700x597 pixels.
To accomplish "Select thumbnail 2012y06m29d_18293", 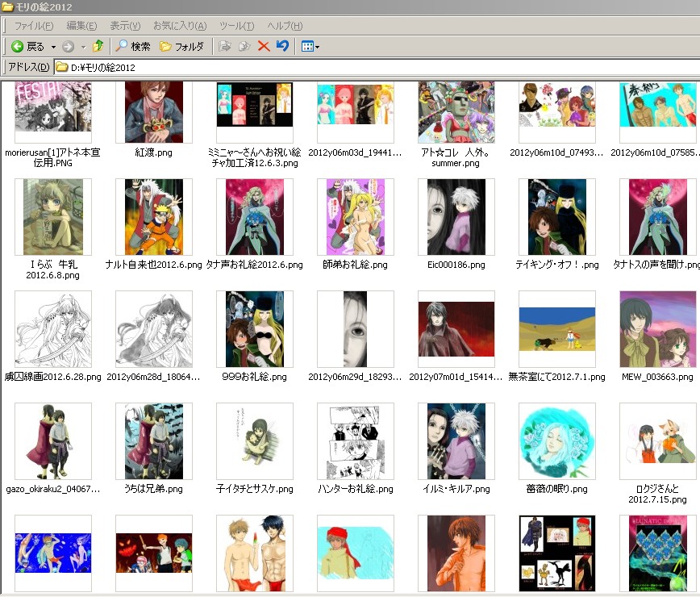I will point(356,329).
